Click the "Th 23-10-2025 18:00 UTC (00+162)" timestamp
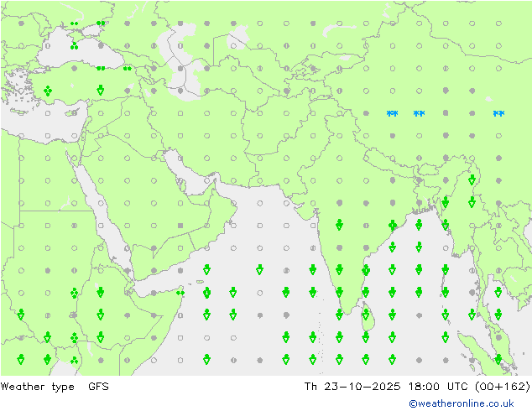Viewport: 532px width, 411px height. [x=417, y=387]
